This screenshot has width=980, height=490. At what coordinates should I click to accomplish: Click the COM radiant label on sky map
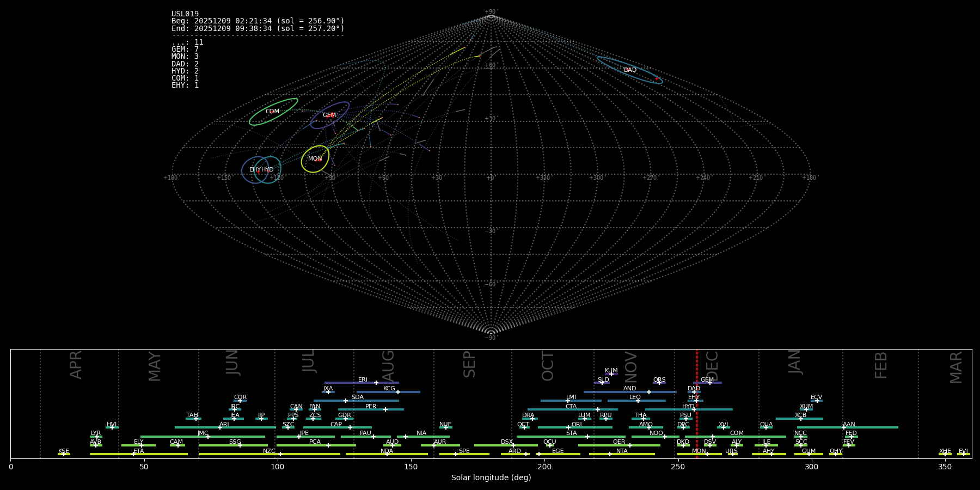272,112
